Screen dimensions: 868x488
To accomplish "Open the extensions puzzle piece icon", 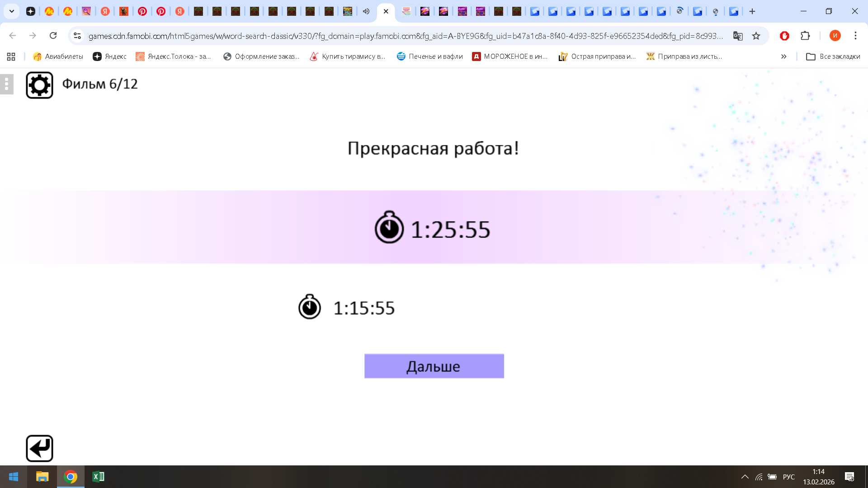I will click(806, 36).
